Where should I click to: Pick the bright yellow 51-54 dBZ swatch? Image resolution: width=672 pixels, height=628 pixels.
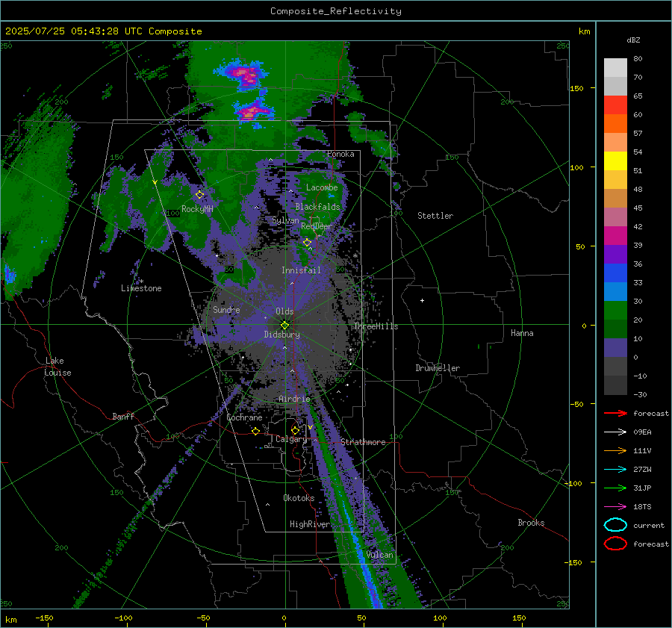(x=615, y=161)
